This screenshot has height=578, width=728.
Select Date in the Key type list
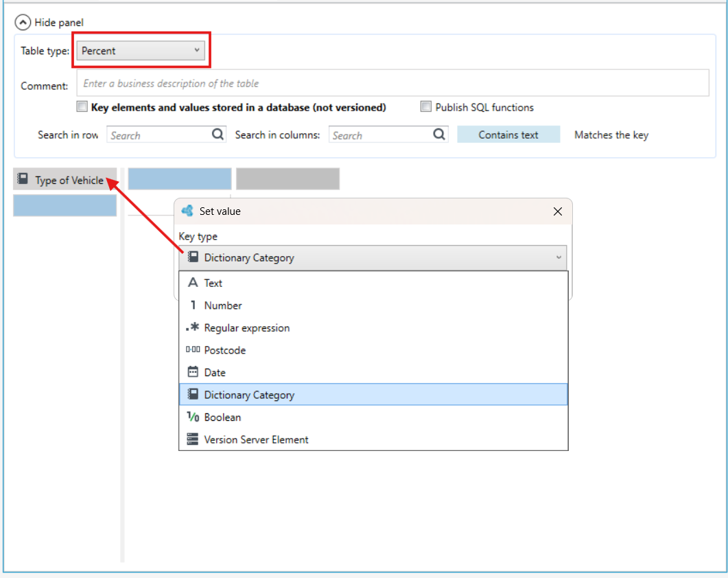point(373,372)
